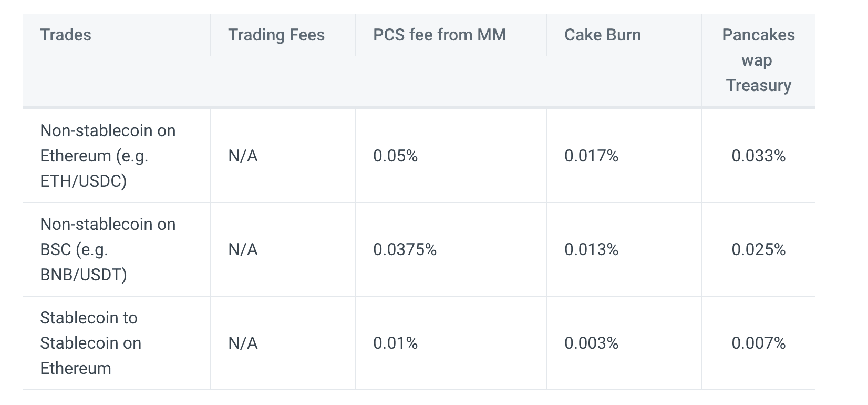Select the 0.013% Cake Burn value
This screenshot has width=868, height=405.
[x=591, y=250]
